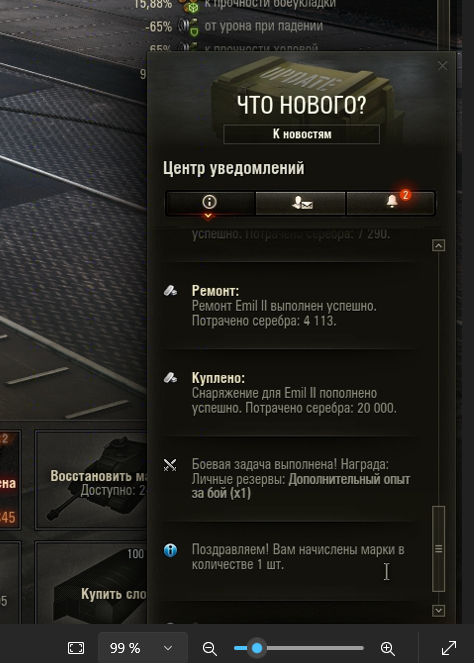This screenshot has width=474, height=663.
Task: Close the notification center panel
Action: coord(442,66)
